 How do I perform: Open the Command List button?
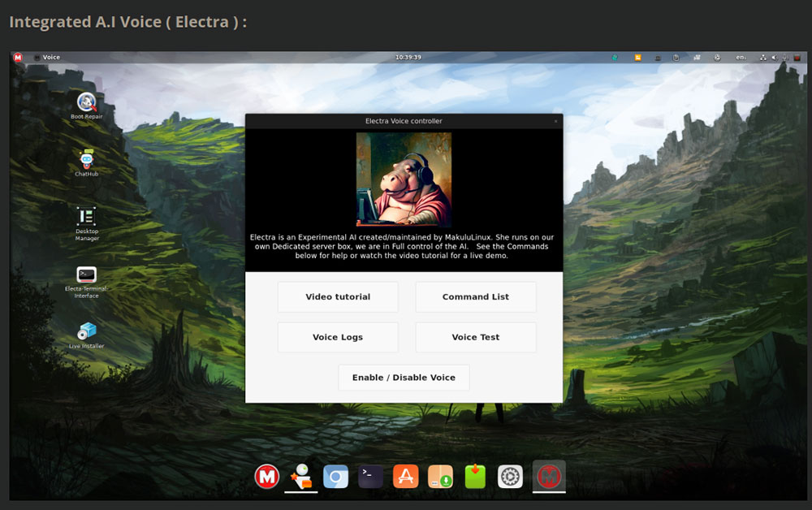[475, 296]
